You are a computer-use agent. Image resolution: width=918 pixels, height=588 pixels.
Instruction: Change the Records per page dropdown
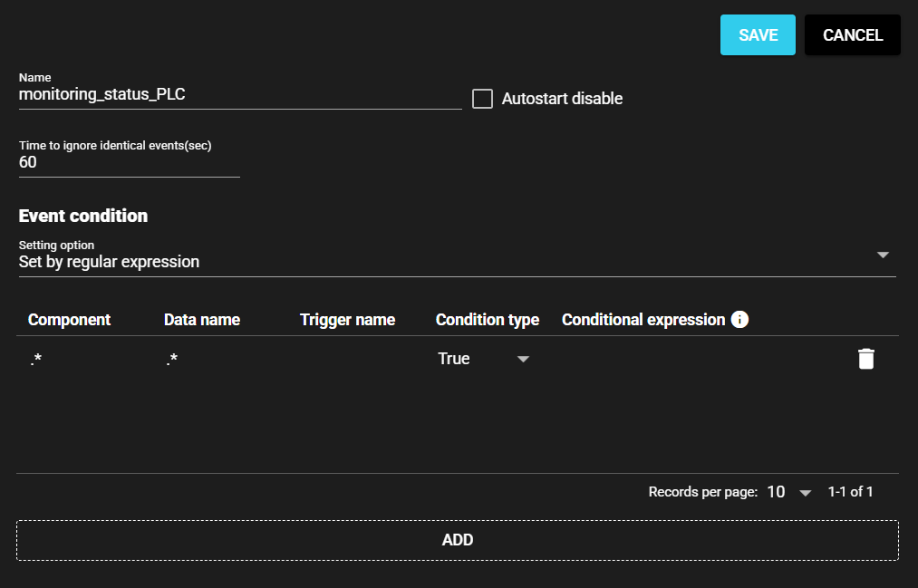click(788, 492)
